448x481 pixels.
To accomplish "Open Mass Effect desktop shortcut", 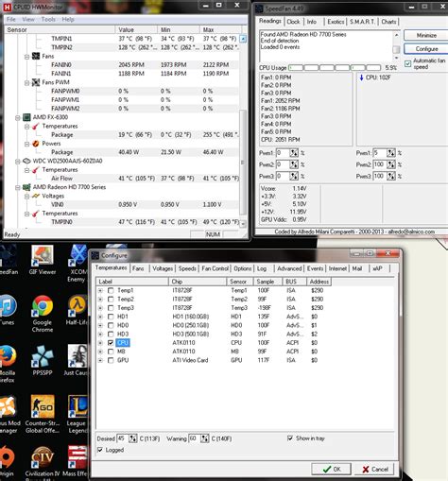I will [76, 461].
